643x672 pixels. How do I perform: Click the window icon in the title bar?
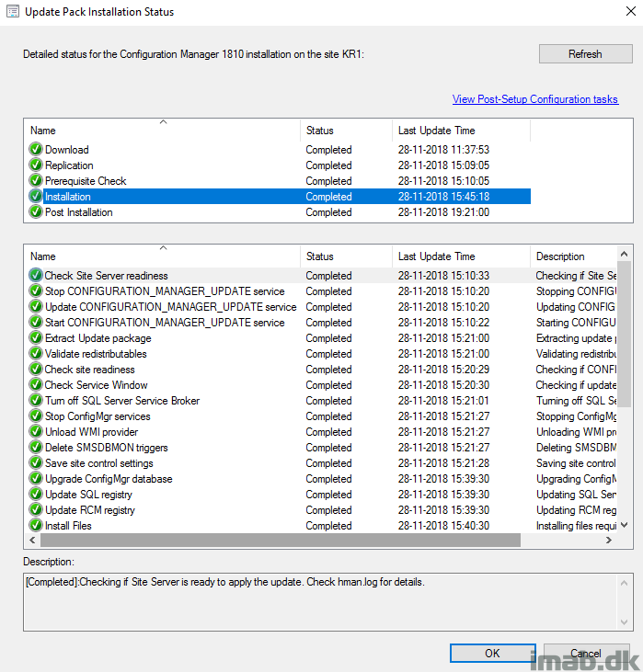click(x=13, y=11)
